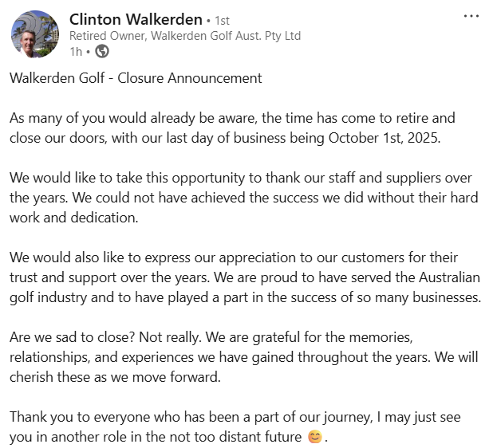Click the words "work and dedication"
Viewport: 493px width, 448px height.
[x=76, y=217]
